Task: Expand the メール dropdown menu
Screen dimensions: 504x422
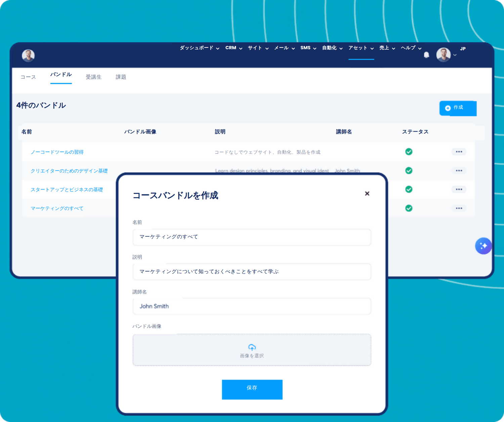Action: click(284, 48)
